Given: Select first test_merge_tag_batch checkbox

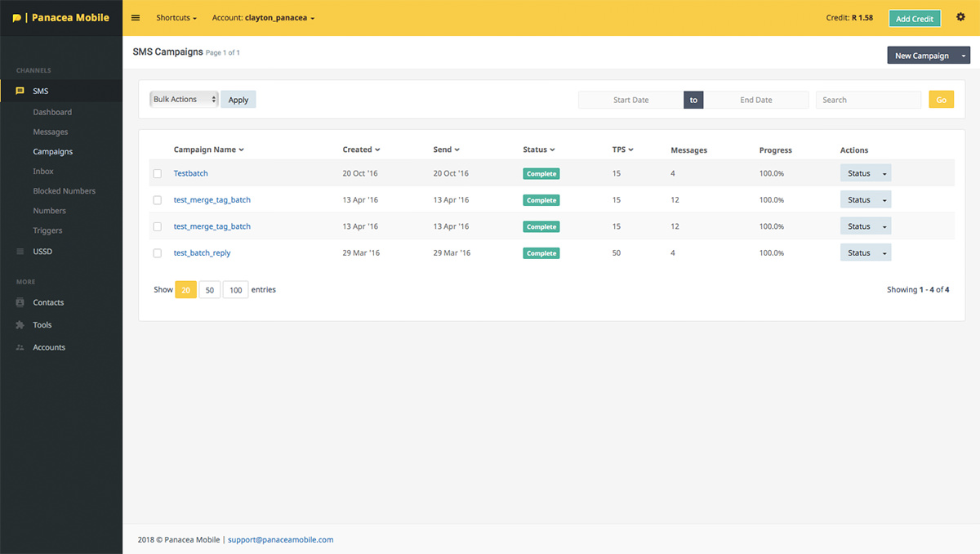Looking at the screenshot, I should click(x=158, y=200).
